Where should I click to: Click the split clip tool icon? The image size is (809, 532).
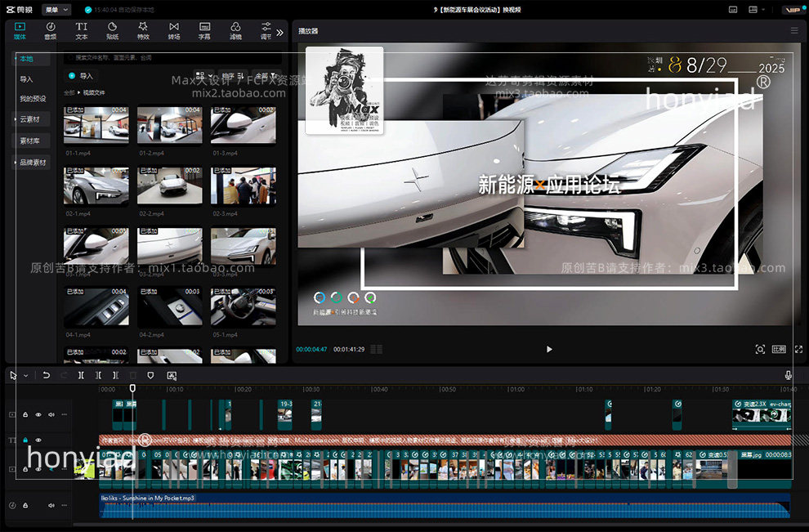point(81,375)
